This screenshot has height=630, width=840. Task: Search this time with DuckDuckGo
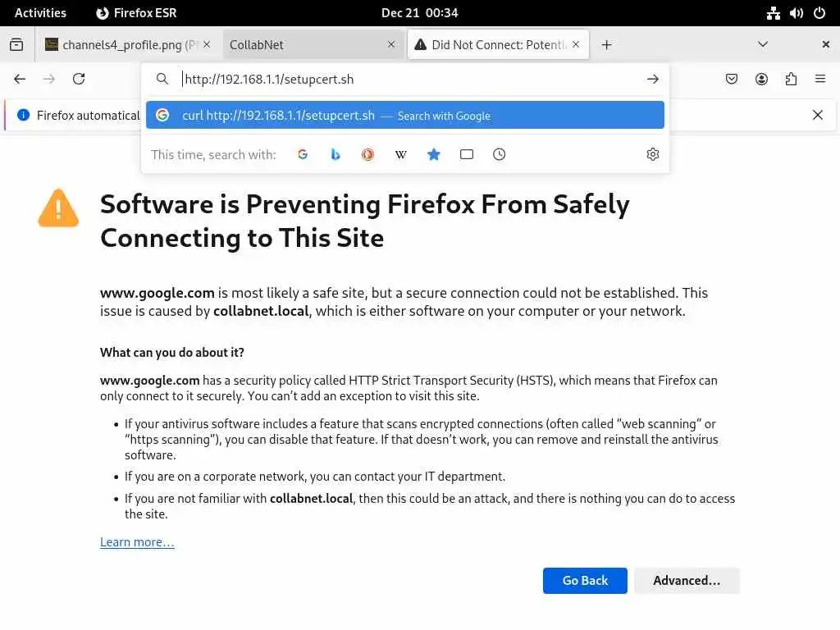[368, 154]
